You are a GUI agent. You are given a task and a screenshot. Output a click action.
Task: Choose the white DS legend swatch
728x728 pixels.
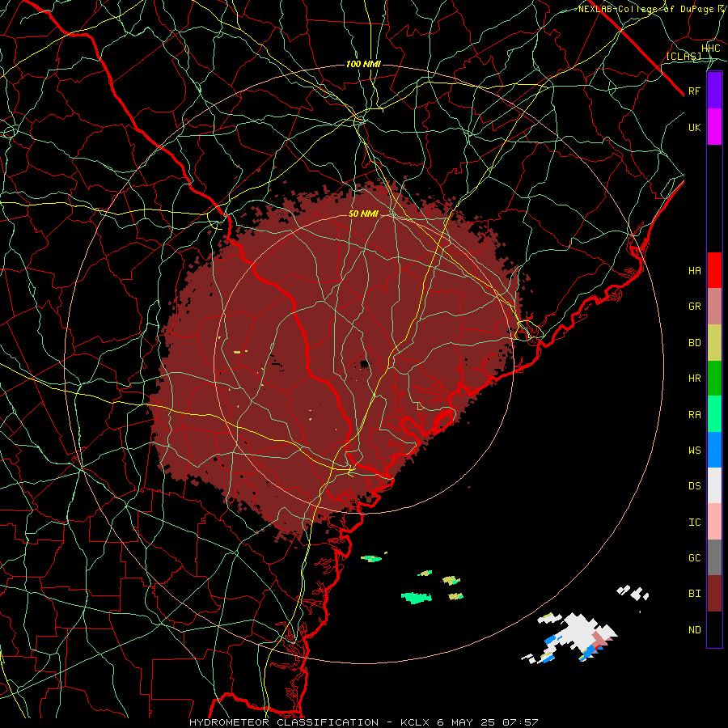click(714, 485)
